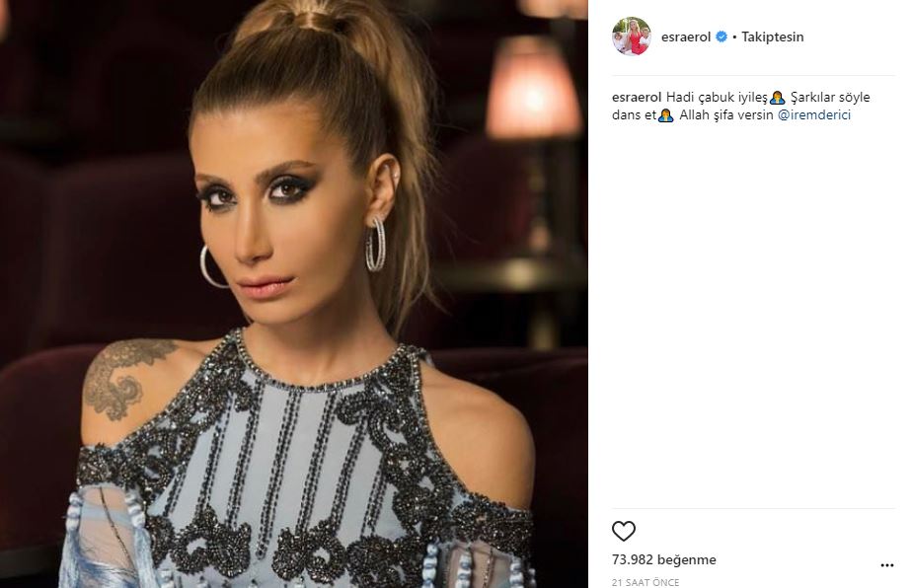
Task: Click the empty comments area below the caption
Action: click(x=753, y=314)
